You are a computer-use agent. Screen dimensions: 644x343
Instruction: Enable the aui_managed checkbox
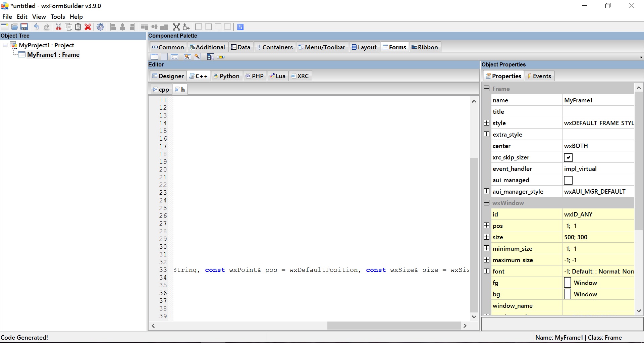pos(568,180)
